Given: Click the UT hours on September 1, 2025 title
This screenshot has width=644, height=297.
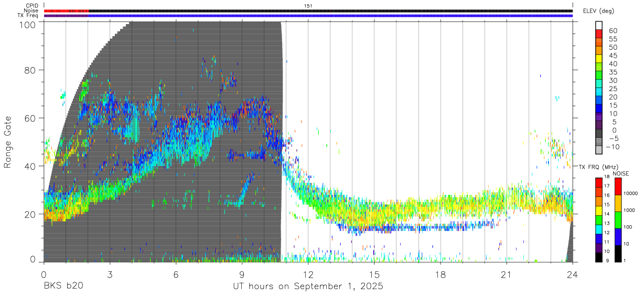Looking at the screenshot, I should tap(308, 287).
